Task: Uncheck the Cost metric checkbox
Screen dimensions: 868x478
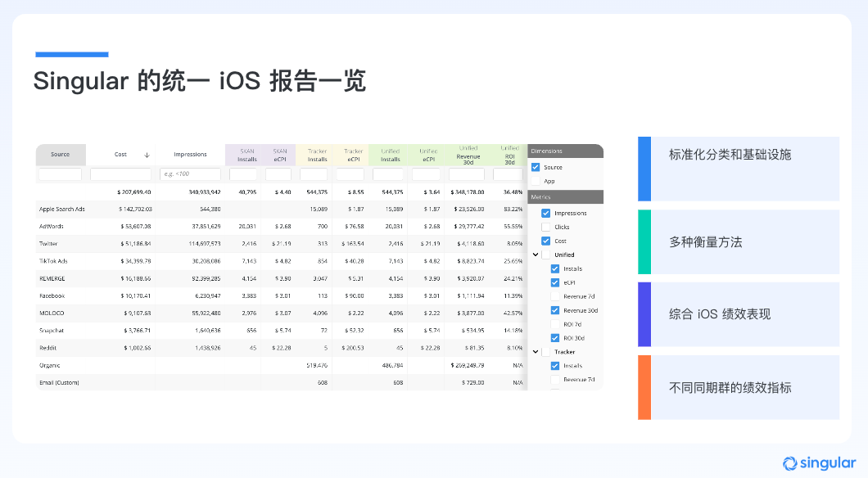Action: click(x=546, y=241)
